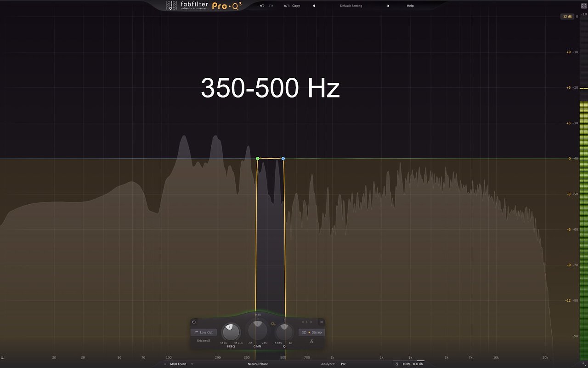The image size is (588, 368).
Task: Toggle the Gain-Q interaction gear icon
Action: pyautogui.click(x=273, y=324)
